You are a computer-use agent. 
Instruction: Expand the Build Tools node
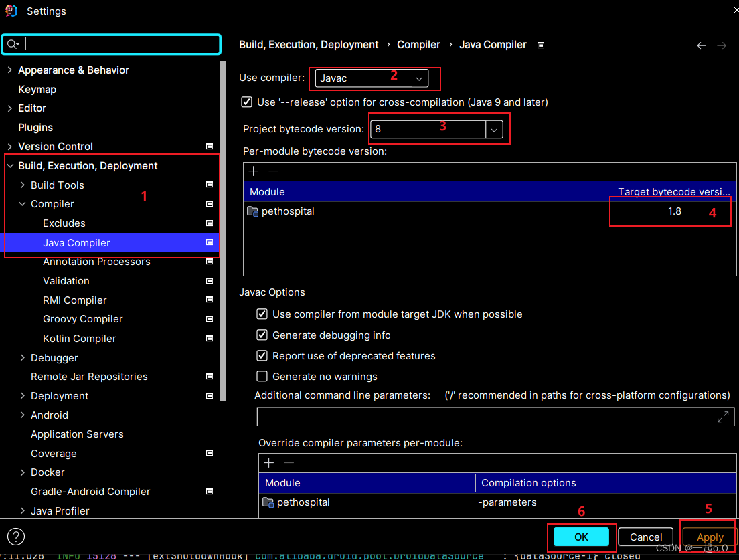pos(22,185)
